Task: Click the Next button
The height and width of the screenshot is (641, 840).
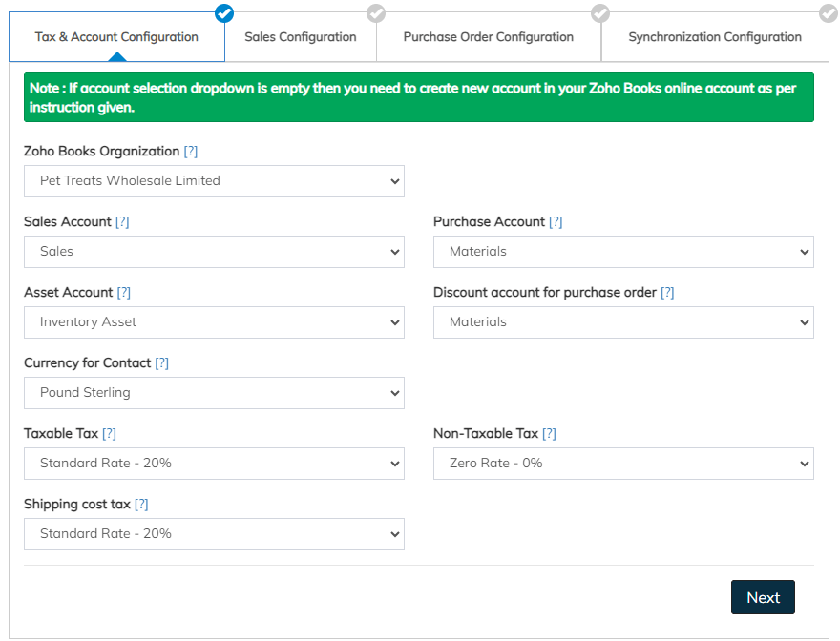Action: tap(763, 597)
